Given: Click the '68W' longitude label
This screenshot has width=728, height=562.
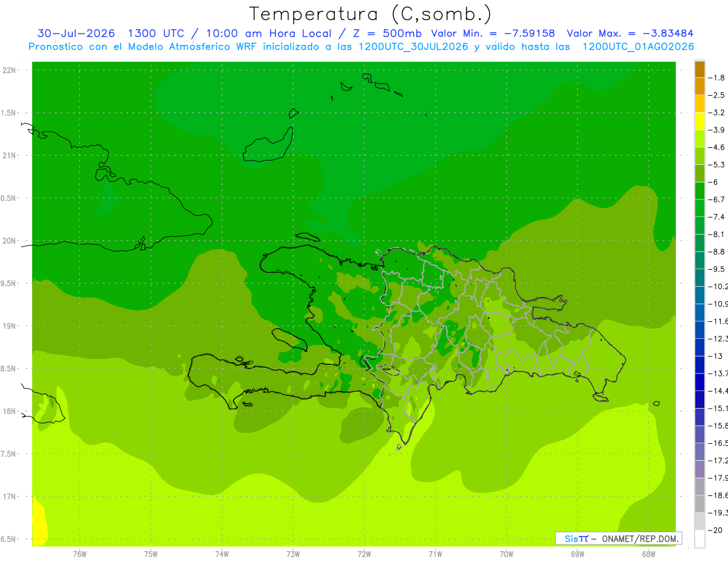Looking at the screenshot, I should (x=649, y=554).
